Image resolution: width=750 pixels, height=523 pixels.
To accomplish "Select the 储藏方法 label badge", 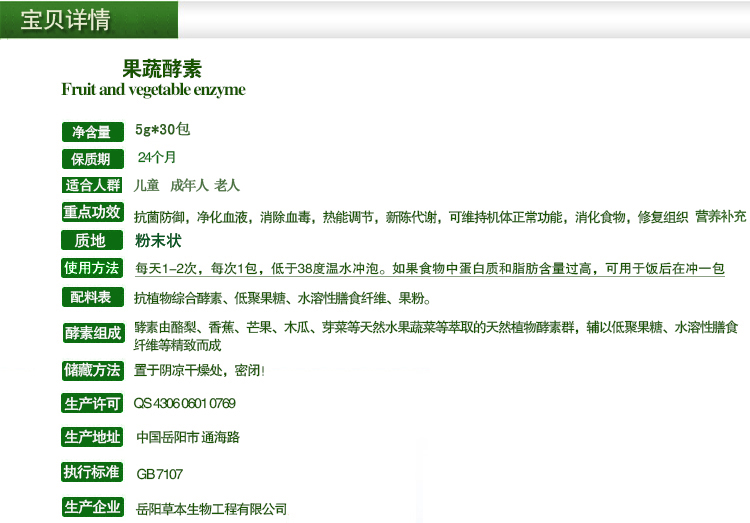I will click(92, 371).
